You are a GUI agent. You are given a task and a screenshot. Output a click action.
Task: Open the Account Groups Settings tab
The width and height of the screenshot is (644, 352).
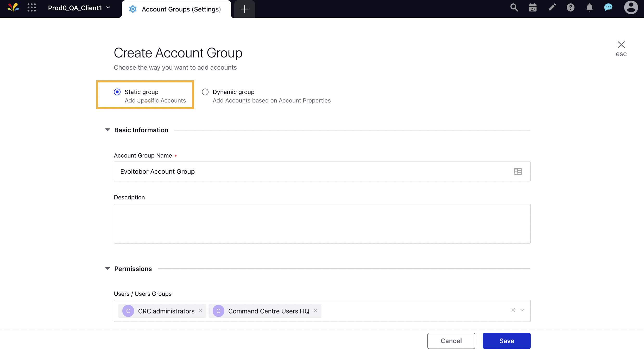[x=181, y=9]
